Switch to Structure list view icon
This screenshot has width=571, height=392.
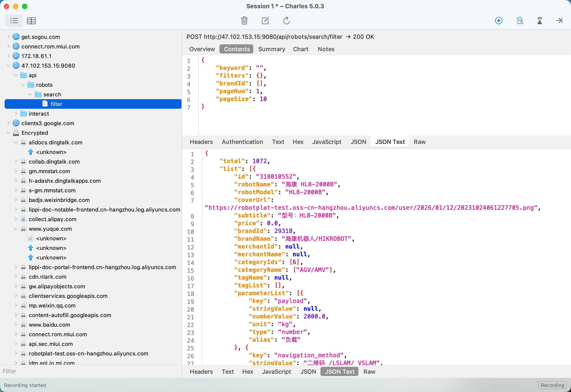pyautogui.click(x=14, y=21)
